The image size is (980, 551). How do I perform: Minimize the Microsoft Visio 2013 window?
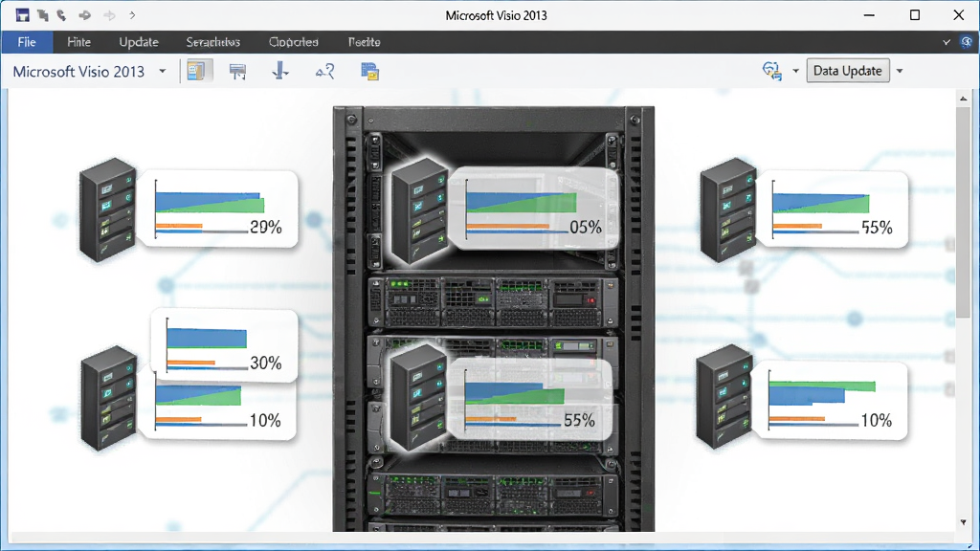point(869,15)
